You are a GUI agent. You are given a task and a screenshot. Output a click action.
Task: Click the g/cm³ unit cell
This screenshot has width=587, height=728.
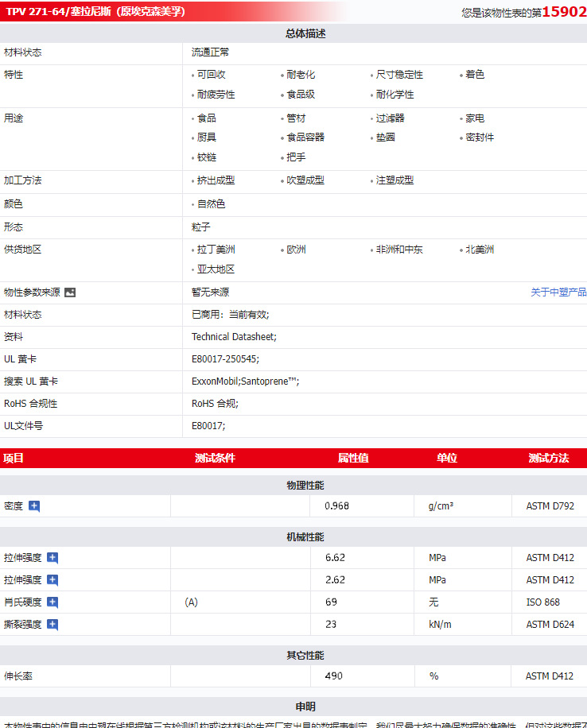pyautogui.click(x=441, y=506)
